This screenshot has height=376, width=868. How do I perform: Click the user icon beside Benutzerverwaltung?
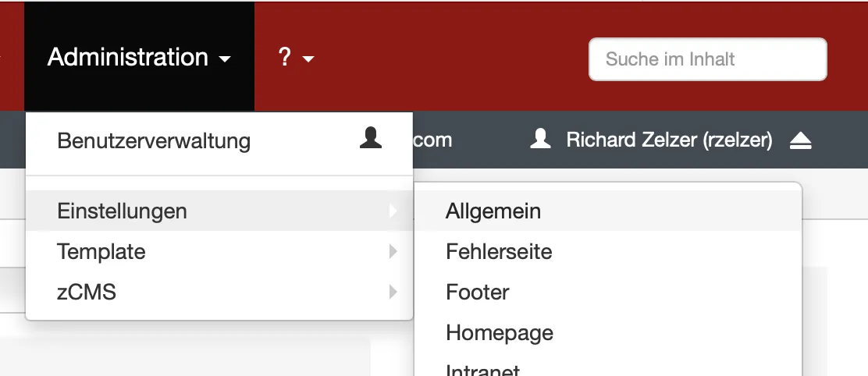pos(371,138)
